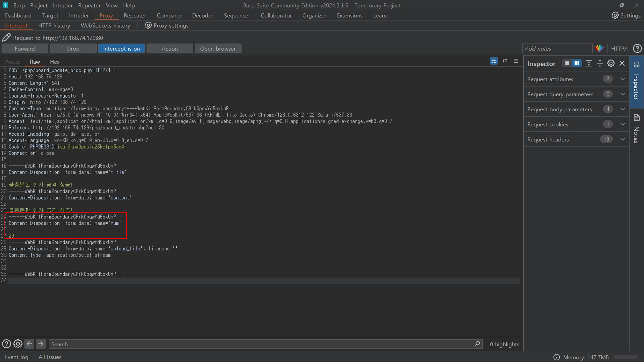Drop the intercepted request
This screenshot has height=362, width=644.
(x=73, y=48)
